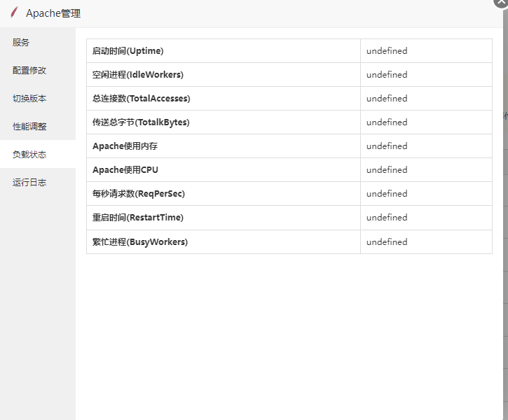Click the 重启时间(RestartTime) label
Viewport: 508px width, 420px height.
click(x=138, y=218)
